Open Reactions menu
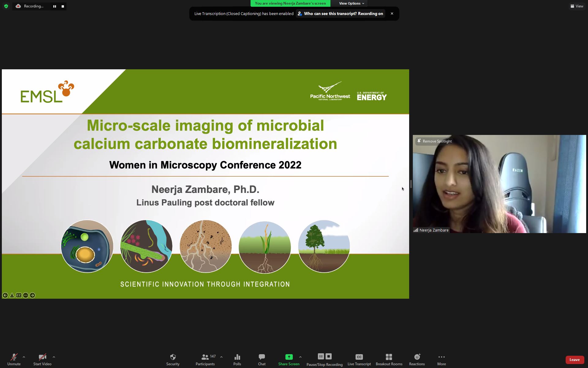The image size is (588, 368). 417,359
